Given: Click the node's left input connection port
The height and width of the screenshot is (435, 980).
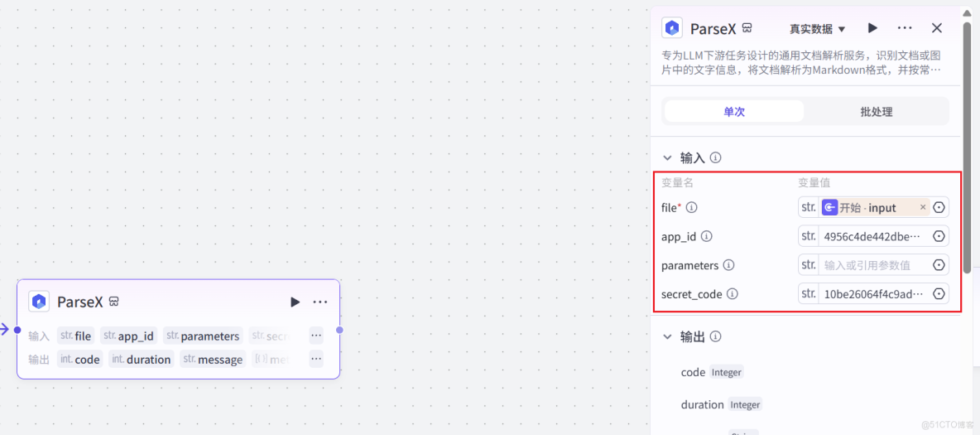Looking at the screenshot, I should (x=17, y=330).
